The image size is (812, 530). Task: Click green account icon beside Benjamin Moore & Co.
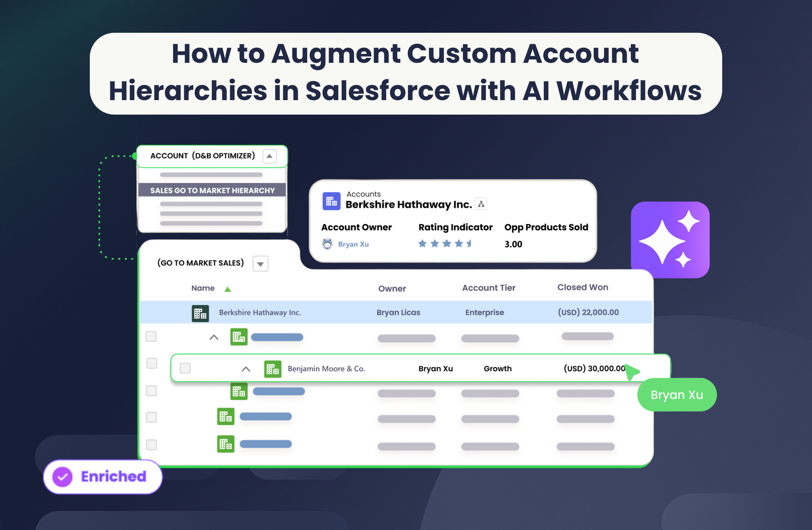point(273,369)
